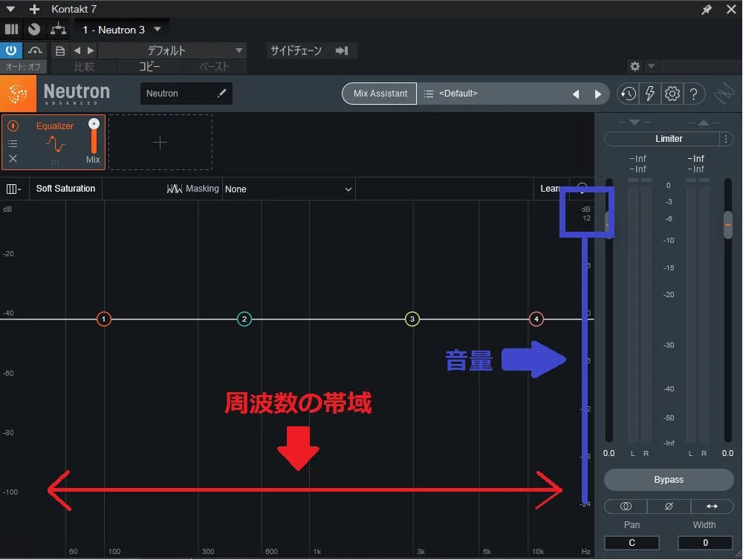Toggle the invert phase icon

669,506
